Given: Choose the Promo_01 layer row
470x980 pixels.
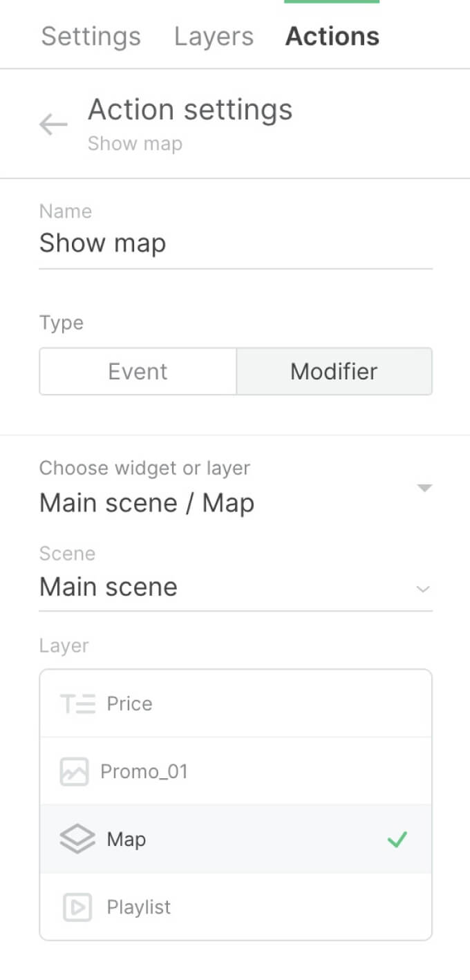Looking at the screenshot, I should pos(235,771).
